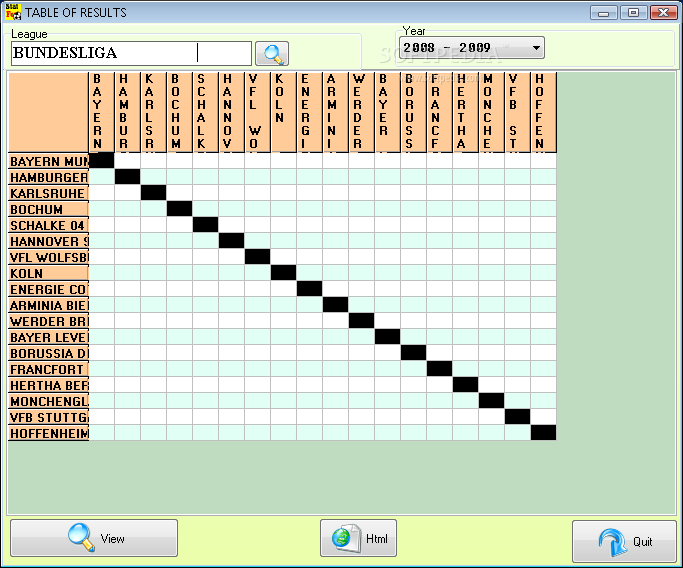Screen dimensions: 683x568
Task: Click the vertical MONCHE column header
Action: coord(491,112)
